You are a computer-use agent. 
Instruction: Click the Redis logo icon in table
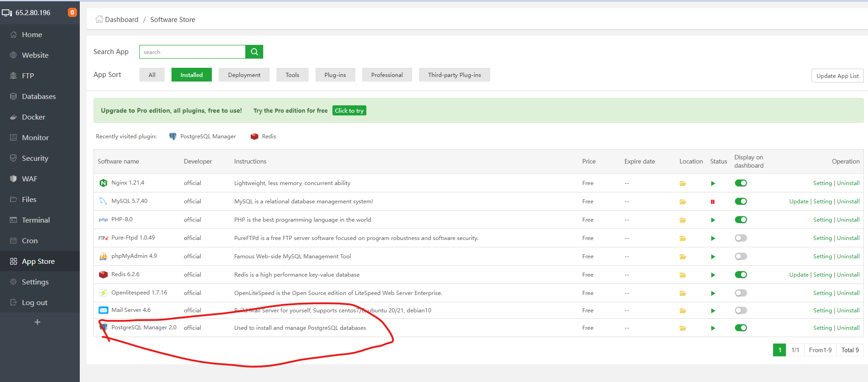(103, 274)
